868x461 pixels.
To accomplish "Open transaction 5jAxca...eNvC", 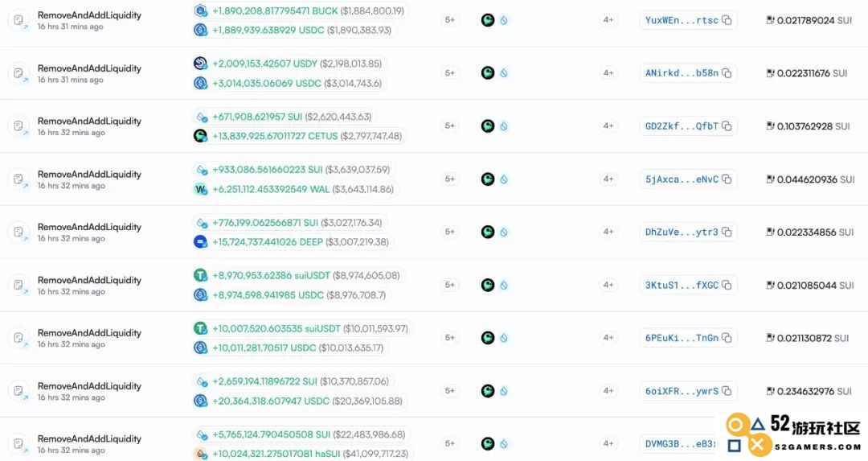I will click(682, 179).
